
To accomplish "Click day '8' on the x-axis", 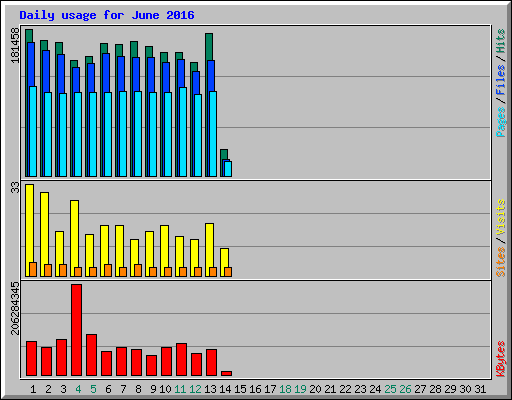I will pyautogui.click(x=138, y=389).
